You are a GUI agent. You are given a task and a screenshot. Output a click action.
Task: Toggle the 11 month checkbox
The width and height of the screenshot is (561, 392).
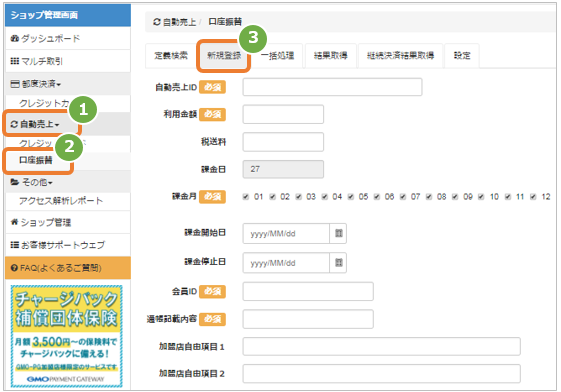click(508, 197)
